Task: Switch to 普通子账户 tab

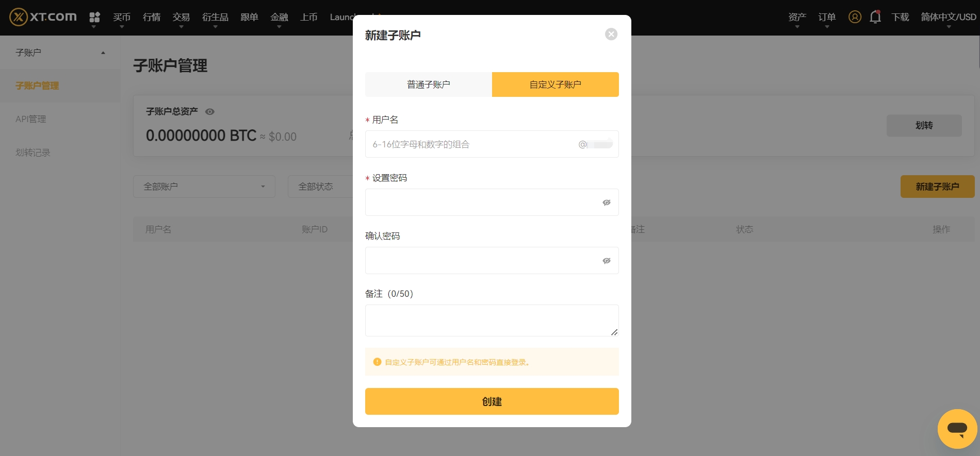Action: coord(429,85)
